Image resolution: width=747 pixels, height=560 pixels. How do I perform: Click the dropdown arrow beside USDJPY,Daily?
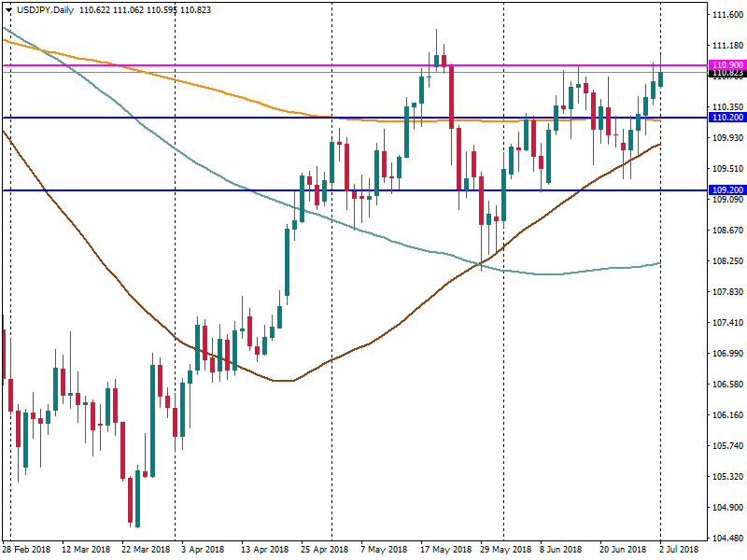[x=7, y=8]
